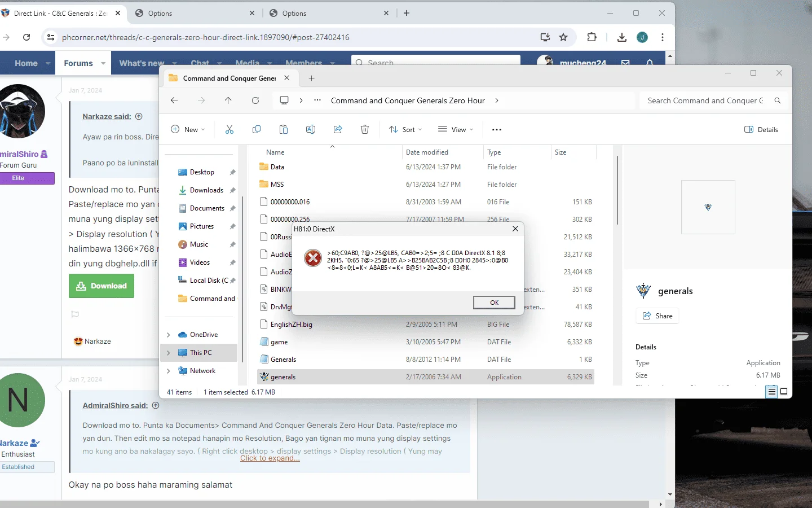
Task: Open forum inbox envelope icon
Action: (x=625, y=63)
